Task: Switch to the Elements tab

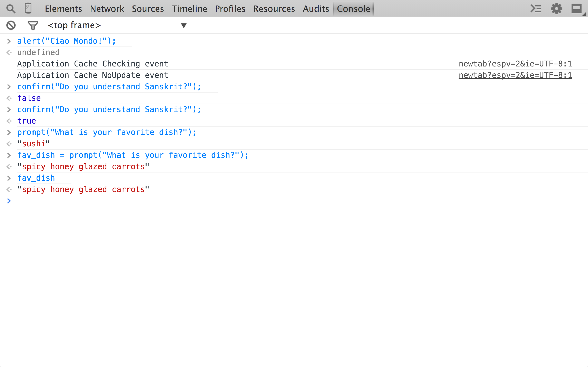Action: [63, 9]
